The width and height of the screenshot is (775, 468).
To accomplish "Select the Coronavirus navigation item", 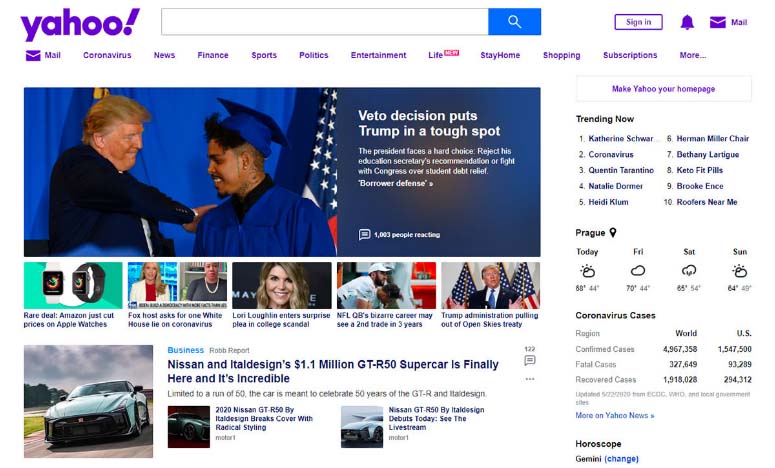I will (107, 56).
